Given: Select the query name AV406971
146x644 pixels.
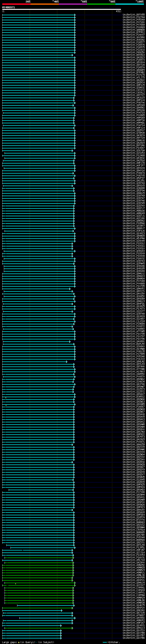Looking at the screenshot, I should pyautogui.click(x=8, y=8).
